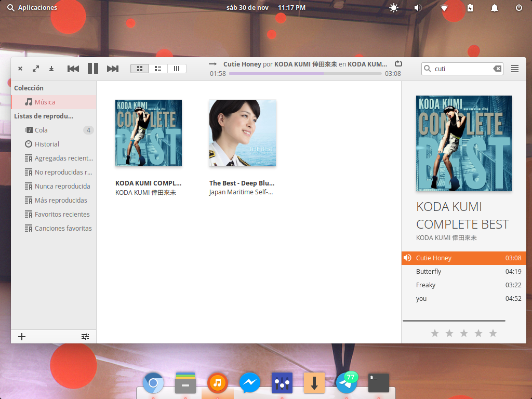Click the now playing Cutie Honey title
The width and height of the screenshot is (532, 399).
click(x=242, y=64)
